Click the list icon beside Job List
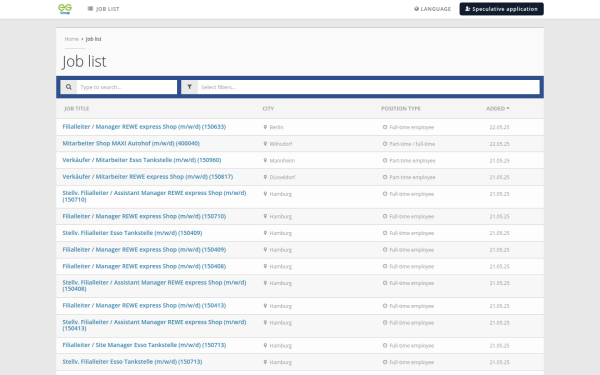The height and width of the screenshot is (375, 600). click(x=90, y=8)
